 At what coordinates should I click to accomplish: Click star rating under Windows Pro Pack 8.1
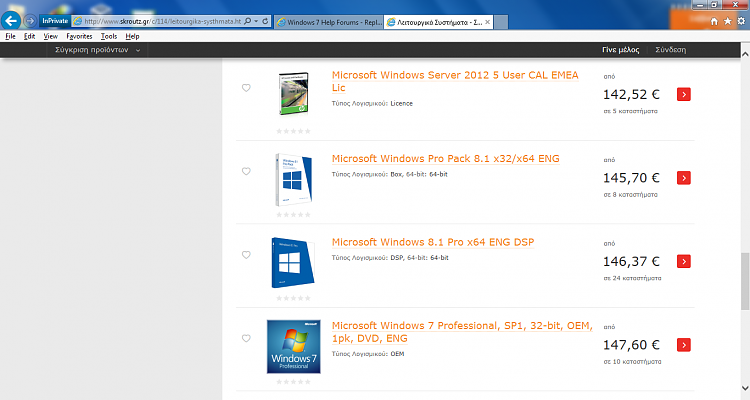click(x=293, y=215)
